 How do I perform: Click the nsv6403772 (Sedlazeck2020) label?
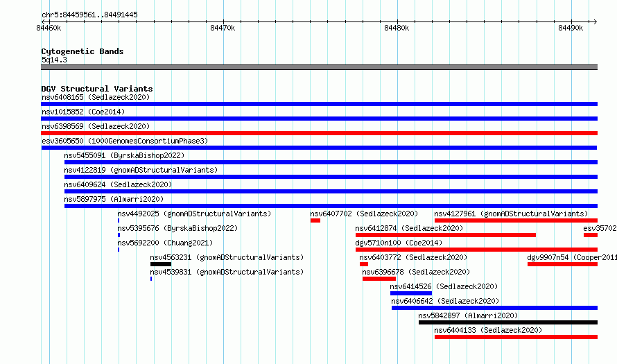tap(413, 257)
